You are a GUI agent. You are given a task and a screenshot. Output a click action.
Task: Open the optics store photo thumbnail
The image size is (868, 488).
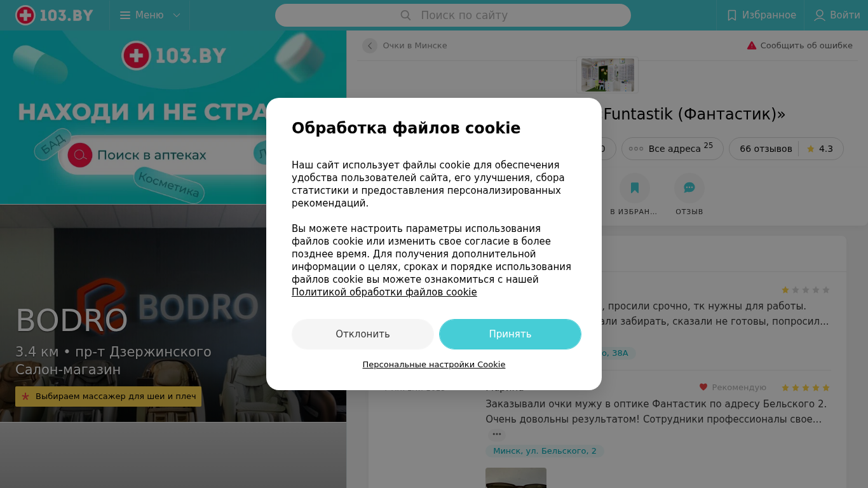point(607,75)
